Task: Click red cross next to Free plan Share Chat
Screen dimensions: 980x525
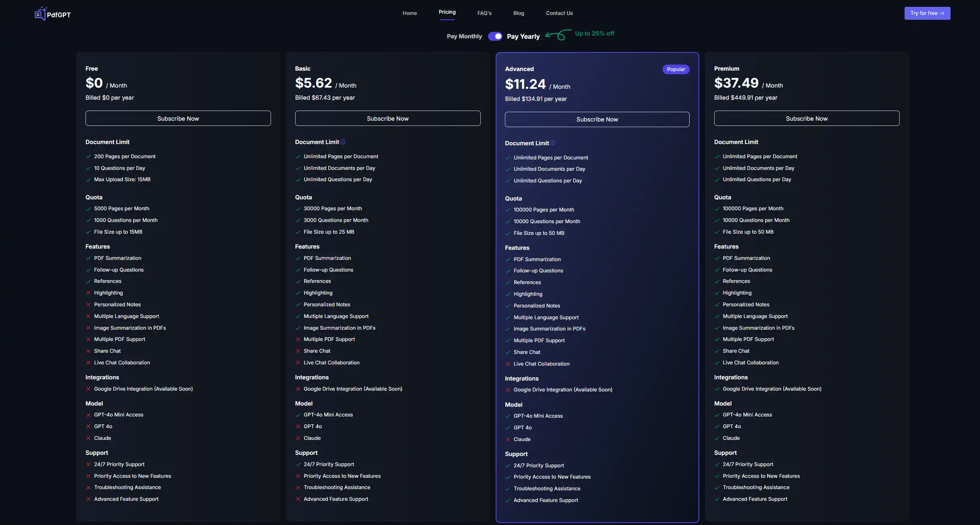Action: (88, 351)
